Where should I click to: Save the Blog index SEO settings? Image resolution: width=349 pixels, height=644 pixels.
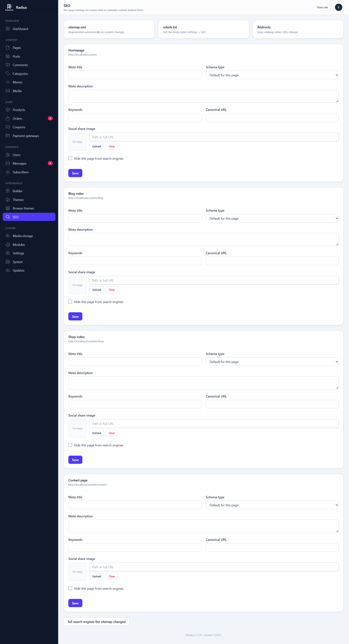(x=75, y=316)
